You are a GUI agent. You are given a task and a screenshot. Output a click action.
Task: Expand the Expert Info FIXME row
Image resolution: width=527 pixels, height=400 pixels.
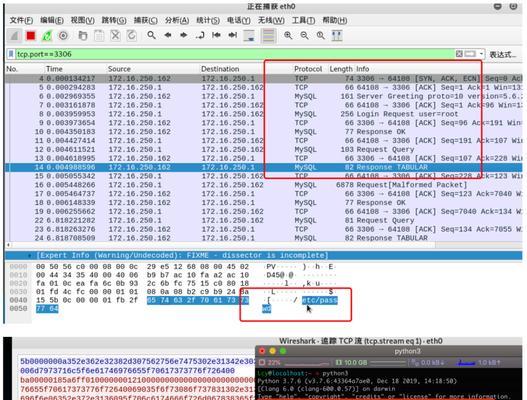pyautogui.click(x=264, y=255)
